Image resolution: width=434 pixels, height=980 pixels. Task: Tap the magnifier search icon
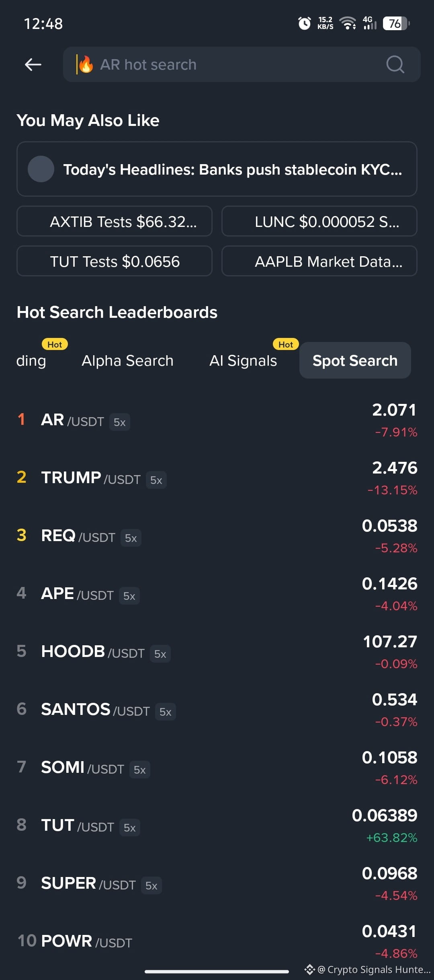[395, 64]
